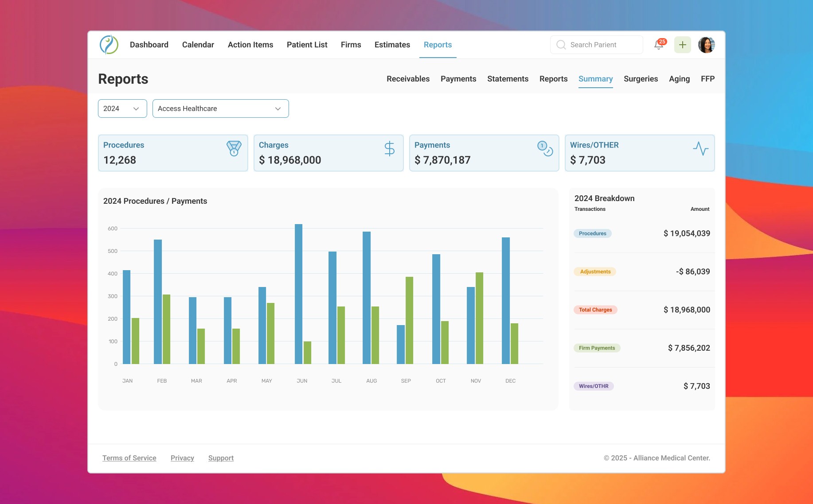Image resolution: width=813 pixels, height=504 pixels.
Task: Click the JAN month axis label
Action: pos(128,381)
